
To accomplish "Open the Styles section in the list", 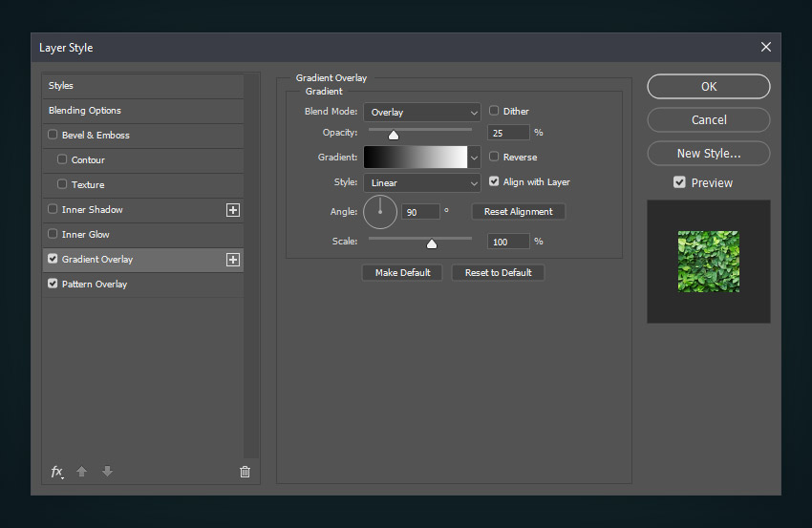I will [x=61, y=86].
